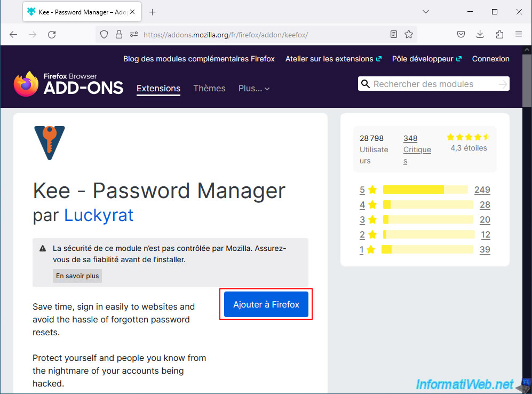Minimize the Firefox window
The height and width of the screenshot is (394, 532).
(x=470, y=12)
